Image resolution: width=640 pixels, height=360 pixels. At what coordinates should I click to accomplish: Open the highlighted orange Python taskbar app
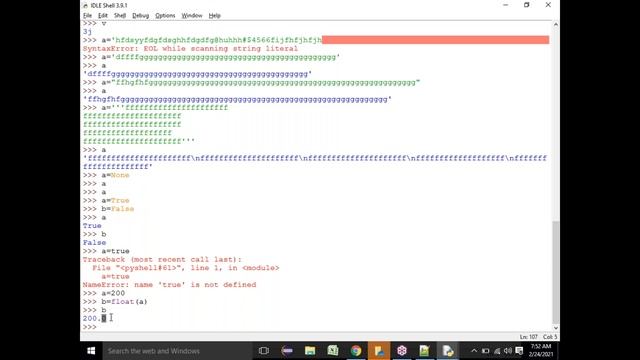pyautogui.click(x=379, y=351)
